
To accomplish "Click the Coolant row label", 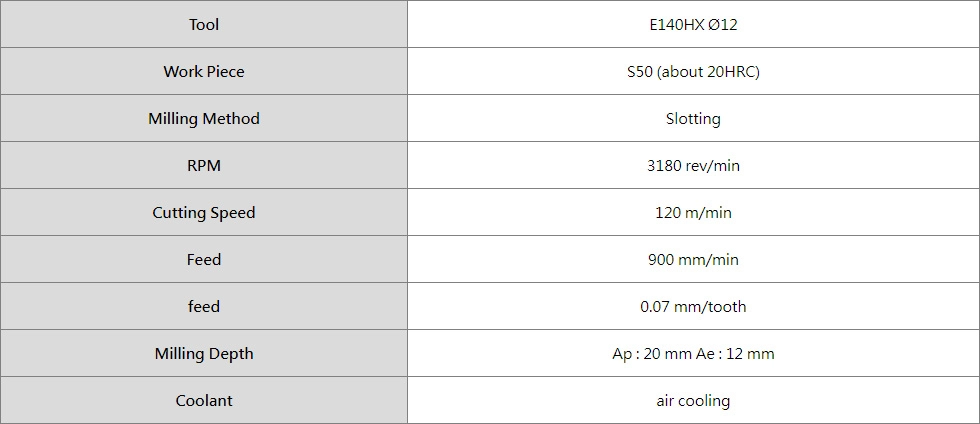I will click(x=204, y=400).
